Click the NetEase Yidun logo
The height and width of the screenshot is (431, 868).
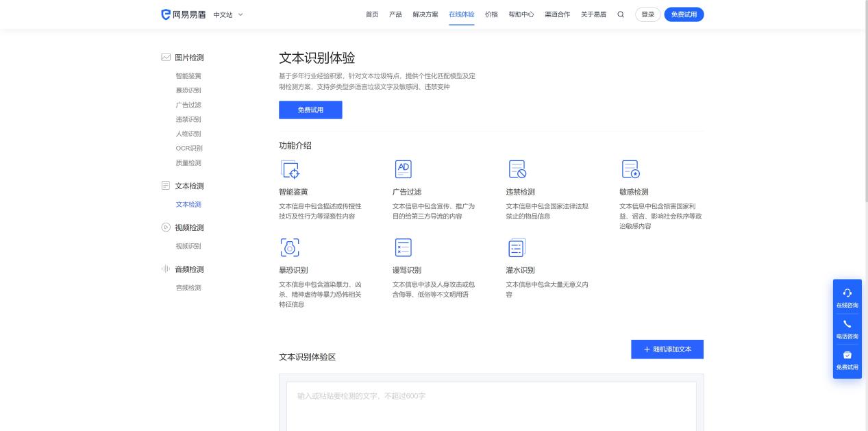click(183, 14)
